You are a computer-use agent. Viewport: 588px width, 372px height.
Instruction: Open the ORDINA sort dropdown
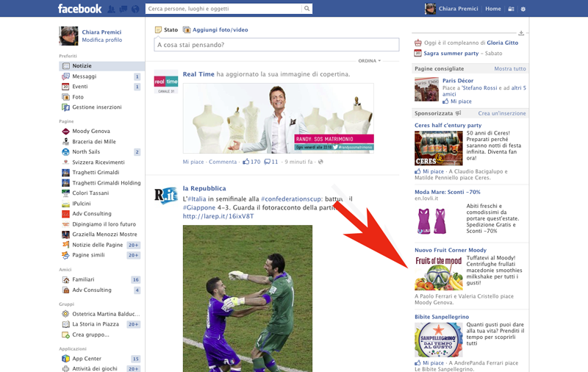[x=370, y=61]
